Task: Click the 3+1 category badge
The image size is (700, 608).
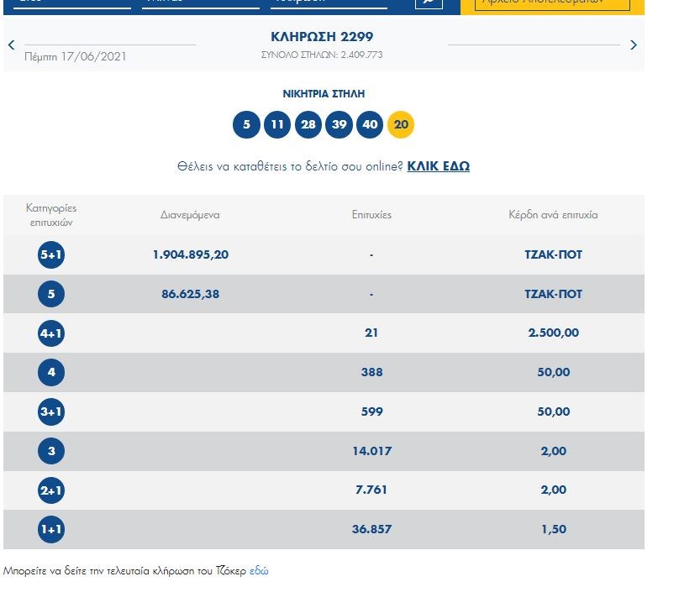Action: tap(51, 412)
